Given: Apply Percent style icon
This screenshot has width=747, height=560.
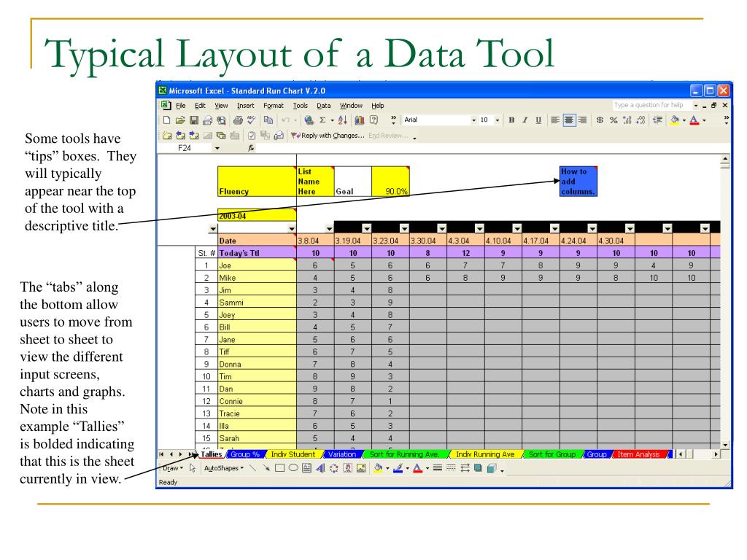Looking at the screenshot, I should [614, 120].
